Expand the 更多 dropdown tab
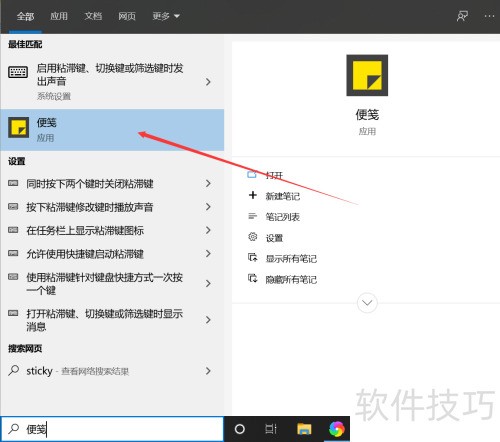Screen dimensions: 500x442 (166, 16)
